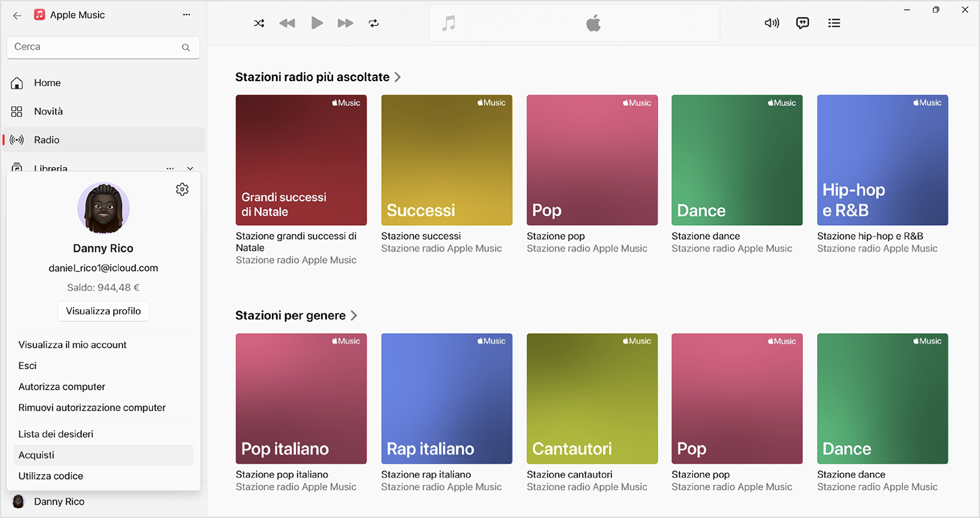Open Acquisti from account menu

coord(104,455)
